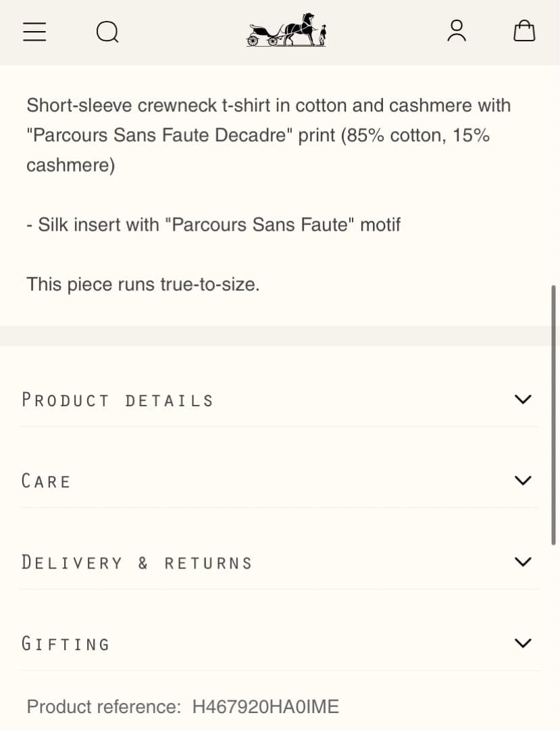Open the hamburger navigation menu
This screenshot has width=560, height=730.
coord(34,32)
